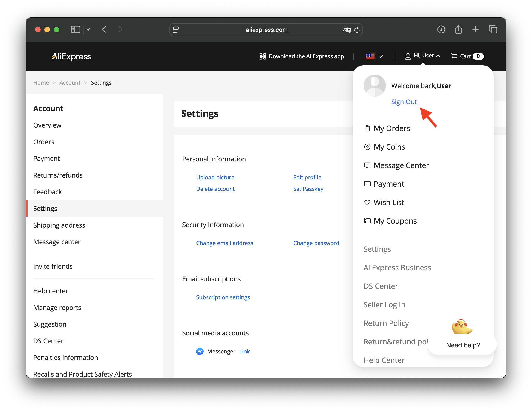Click the Change password link
The width and height of the screenshot is (532, 412).
click(x=316, y=243)
